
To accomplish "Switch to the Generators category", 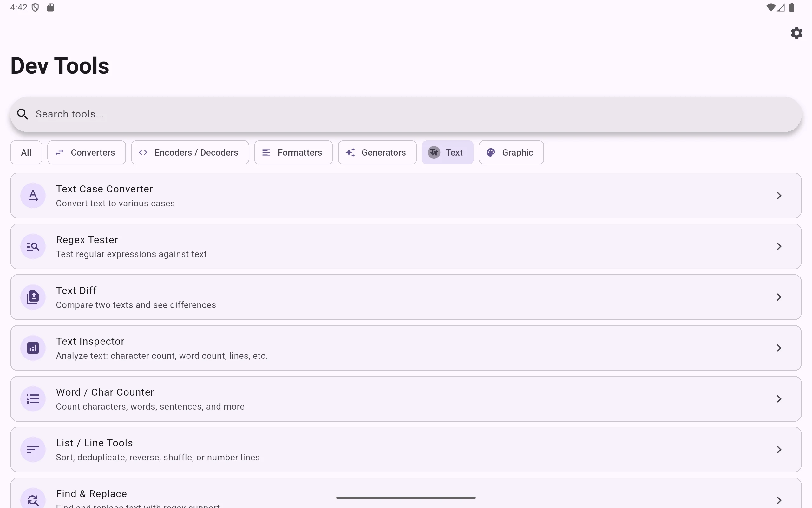I will 377,152.
